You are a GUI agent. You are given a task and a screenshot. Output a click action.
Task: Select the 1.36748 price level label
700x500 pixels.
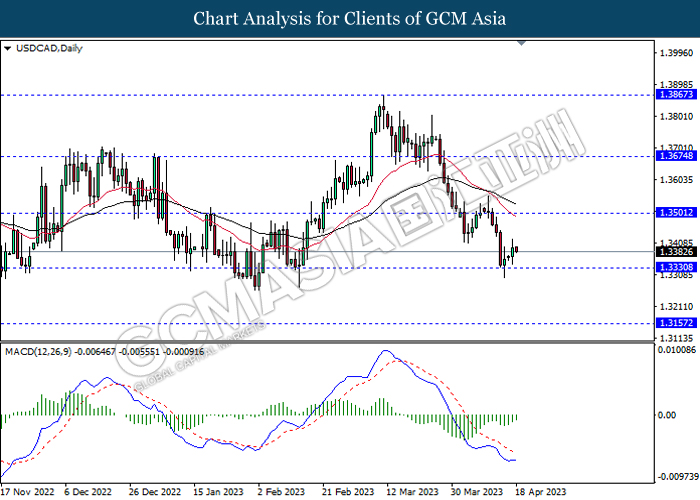pos(676,155)
